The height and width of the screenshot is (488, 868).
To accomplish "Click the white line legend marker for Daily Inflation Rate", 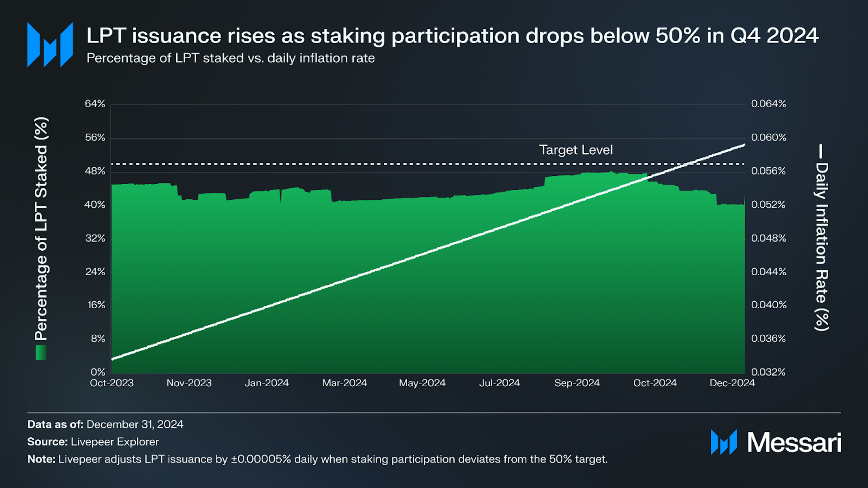I will (x=821, y=151).
